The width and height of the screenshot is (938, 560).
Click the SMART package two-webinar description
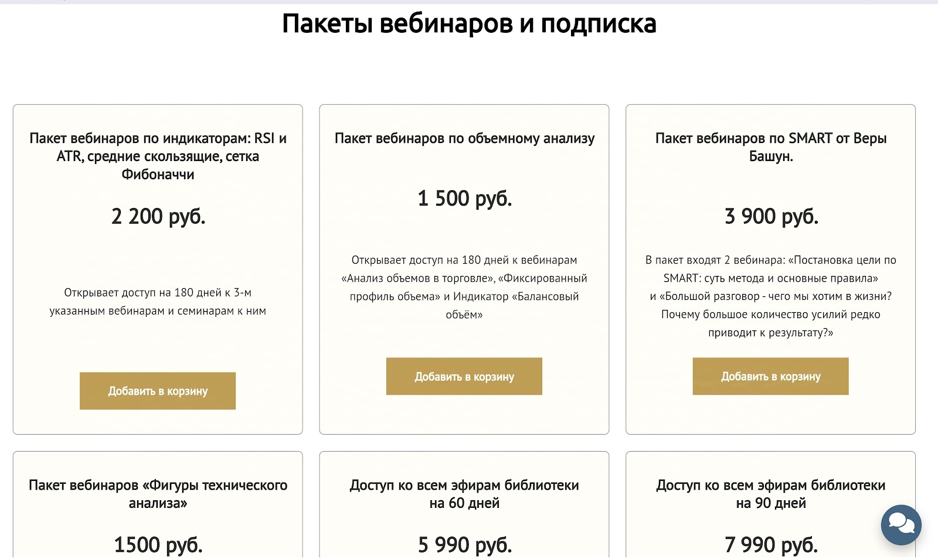(770, 296)
